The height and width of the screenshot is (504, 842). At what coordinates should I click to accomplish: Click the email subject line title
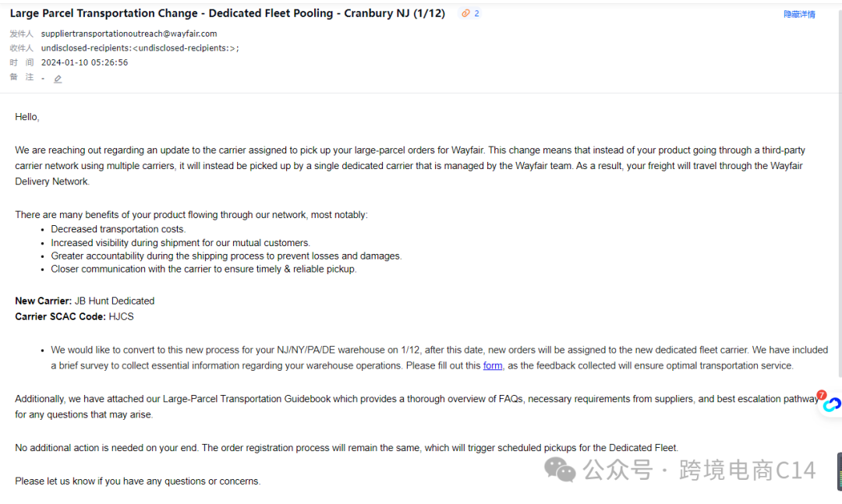click(227, 13)
